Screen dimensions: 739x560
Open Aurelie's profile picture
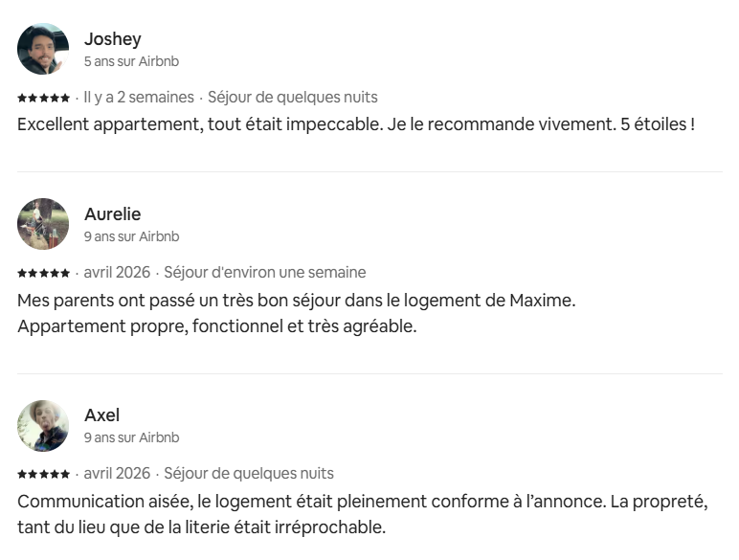click(43, 224)
